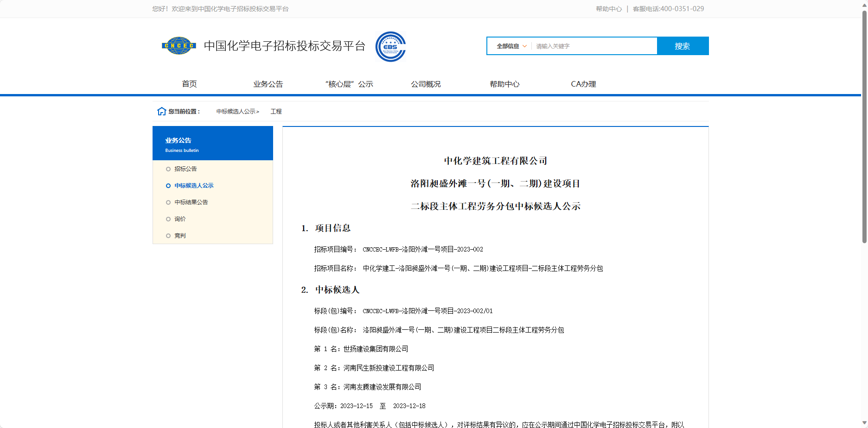Open the 全部信息 search filter dropdown

pos(509,46)
